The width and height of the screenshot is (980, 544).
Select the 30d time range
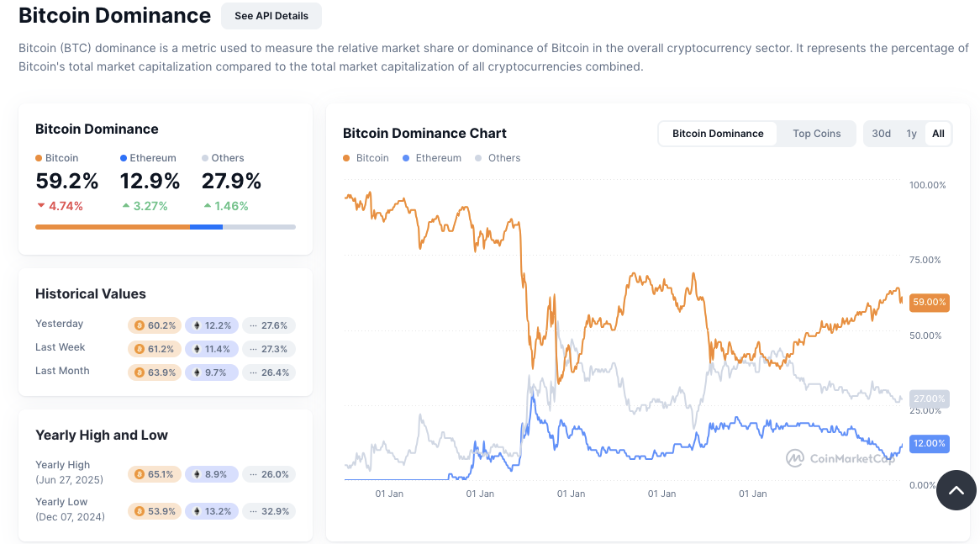pos(881,133)
